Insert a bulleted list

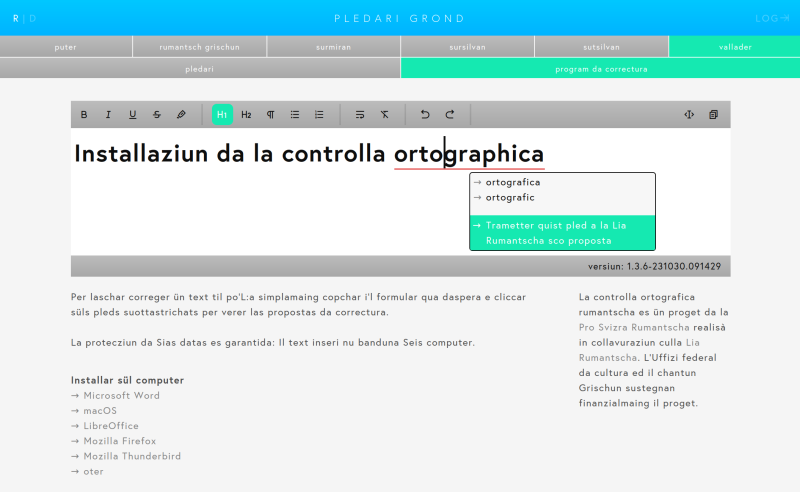click(295, 115)
